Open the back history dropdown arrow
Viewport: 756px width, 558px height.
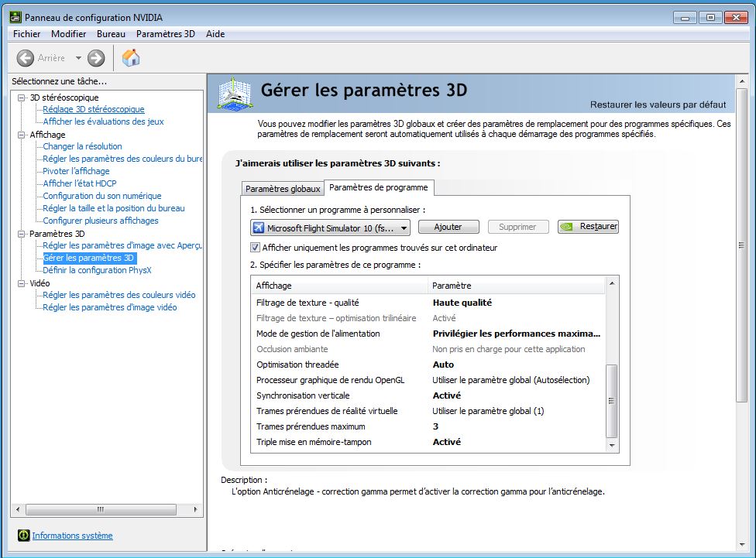point(78,58)
